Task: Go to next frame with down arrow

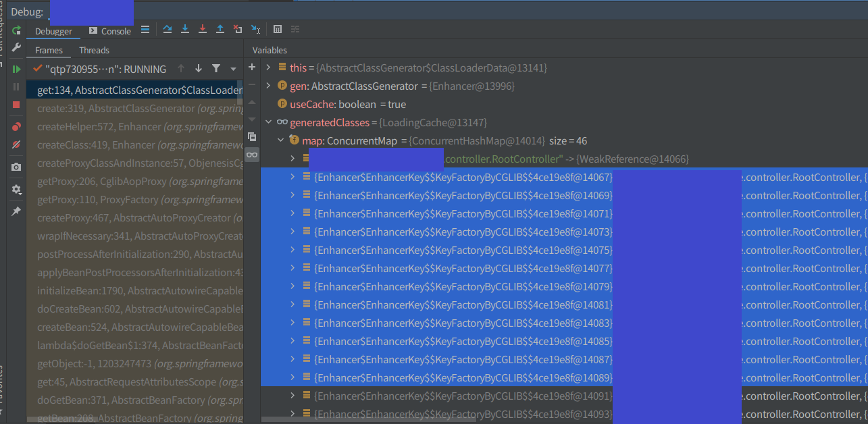Action: point(199,69)
